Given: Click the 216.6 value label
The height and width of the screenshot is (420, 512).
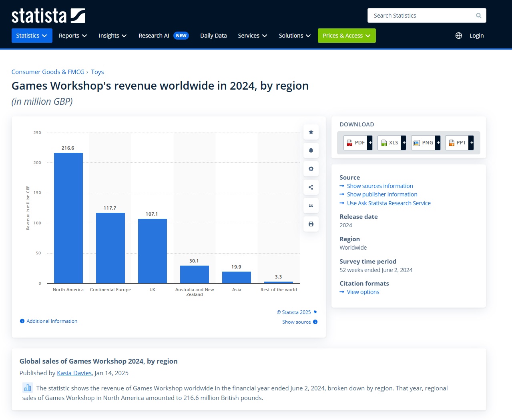Looking at the screenshot, I should click(68, 148).
